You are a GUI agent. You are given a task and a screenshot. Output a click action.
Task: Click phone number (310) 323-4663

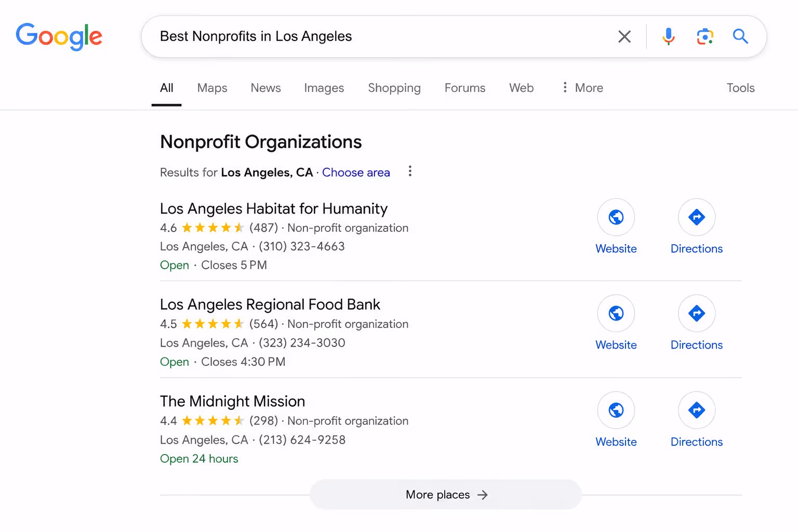coord(302,246)
